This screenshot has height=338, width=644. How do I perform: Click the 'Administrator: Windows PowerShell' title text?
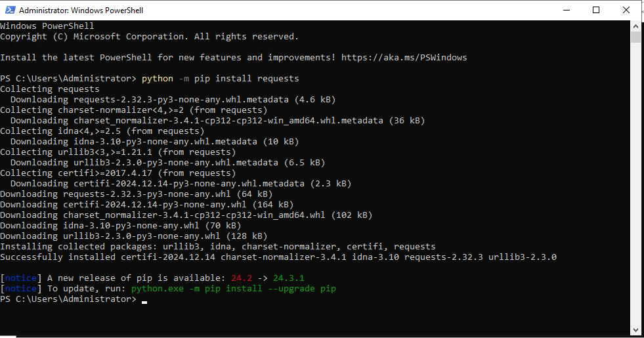pyautogui.click(x=81, y=11)
